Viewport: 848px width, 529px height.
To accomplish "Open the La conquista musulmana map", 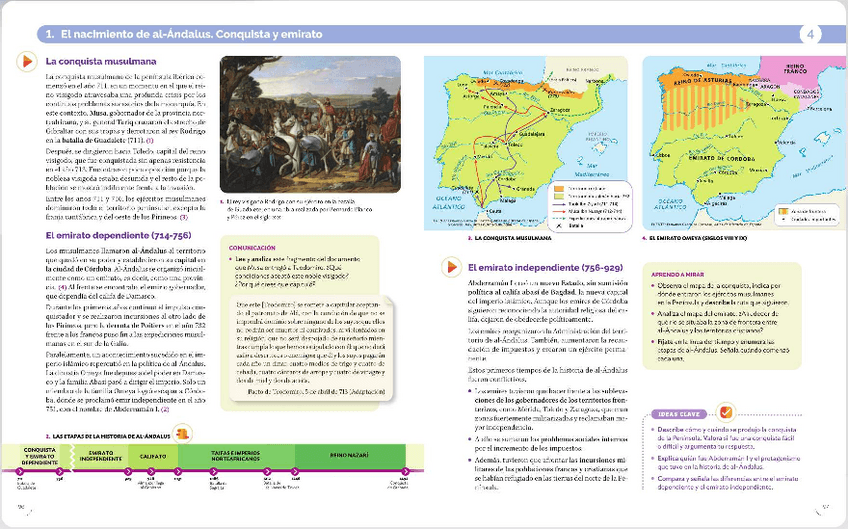I will tap(526, 143).
